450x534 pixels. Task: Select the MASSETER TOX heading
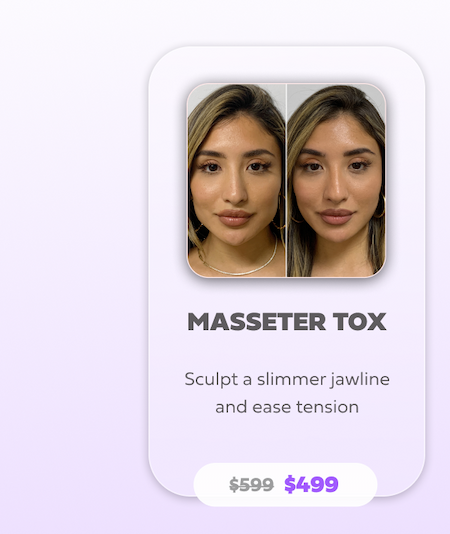pos(287,321)
